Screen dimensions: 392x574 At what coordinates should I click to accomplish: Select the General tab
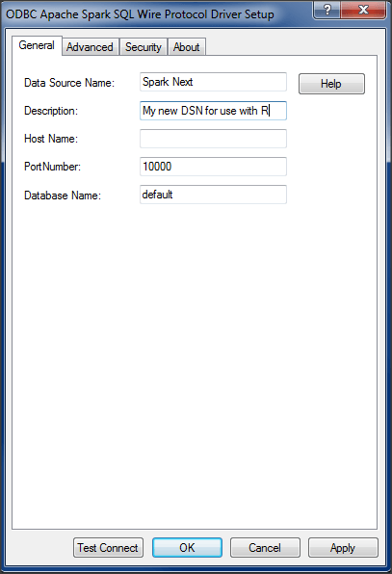(37, 45)
